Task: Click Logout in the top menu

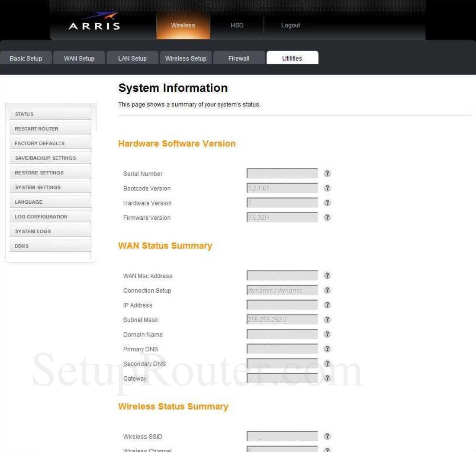Action: pos(290,25)
